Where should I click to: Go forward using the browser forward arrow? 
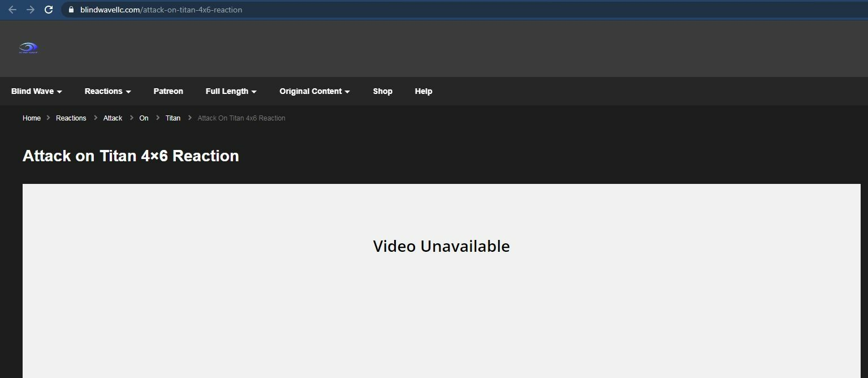(x=31, y=10)
